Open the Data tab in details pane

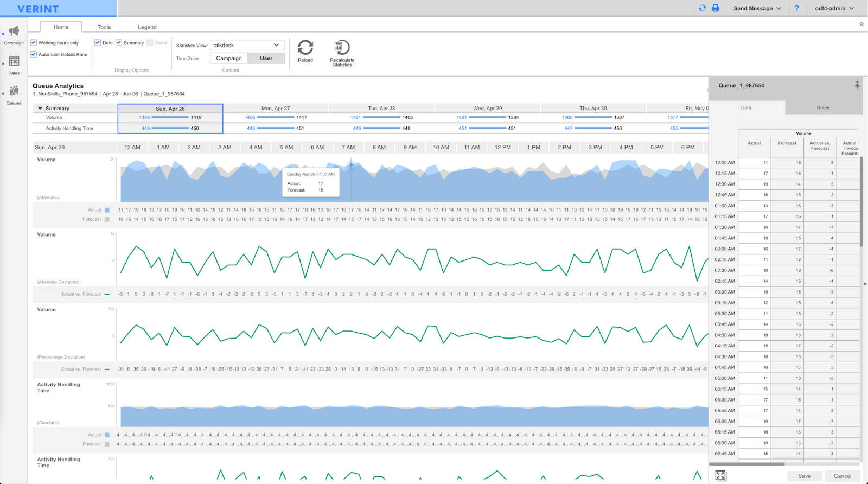[746, 107]
